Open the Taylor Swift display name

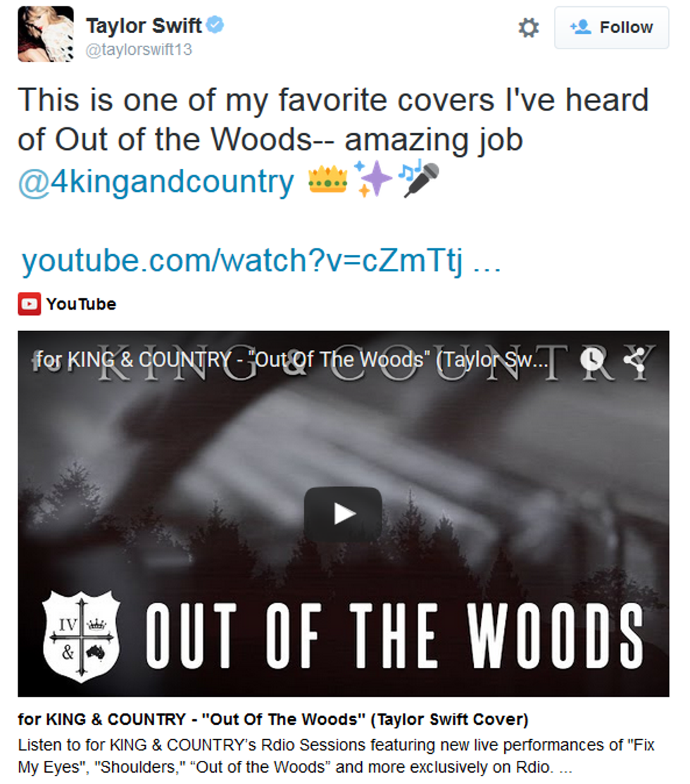point(144,25)
